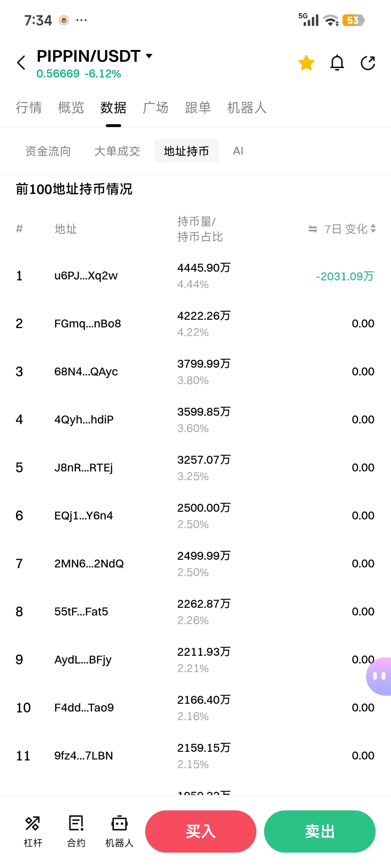Select the 资金流向 sub-tab
This screenshot has height=868, width=391.
tap(48, 151)
